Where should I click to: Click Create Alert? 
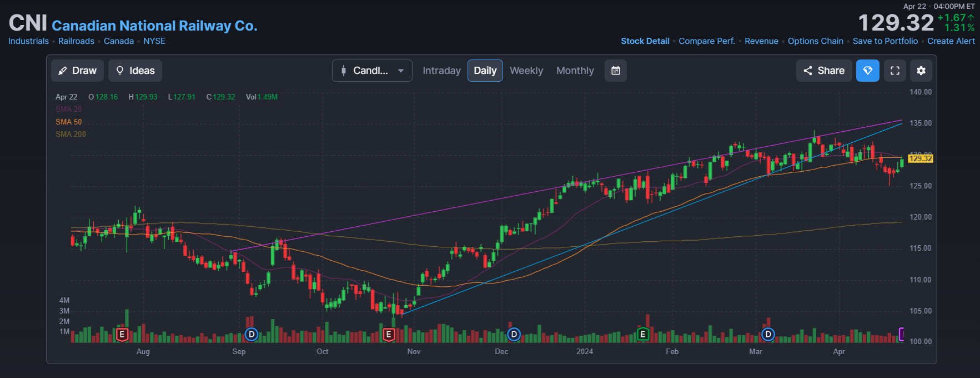[x=951, y=41]
